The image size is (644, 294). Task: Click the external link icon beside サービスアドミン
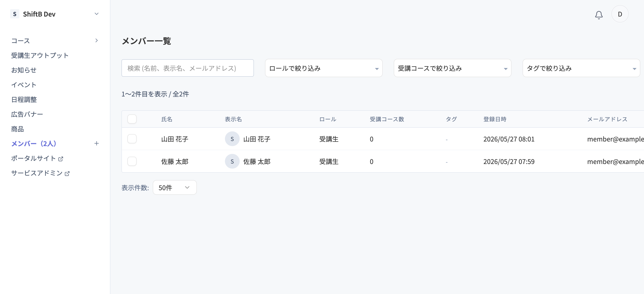67,173
